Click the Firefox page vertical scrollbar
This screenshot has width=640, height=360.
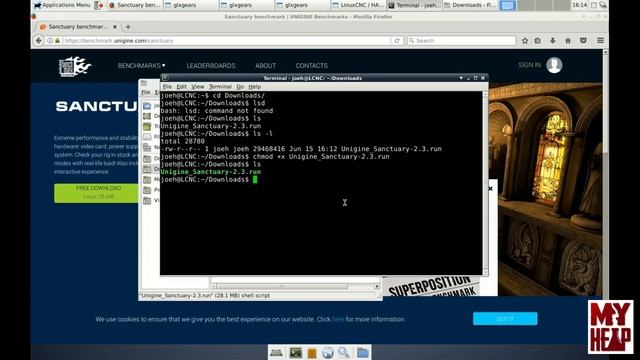click(x=605, y=176)
